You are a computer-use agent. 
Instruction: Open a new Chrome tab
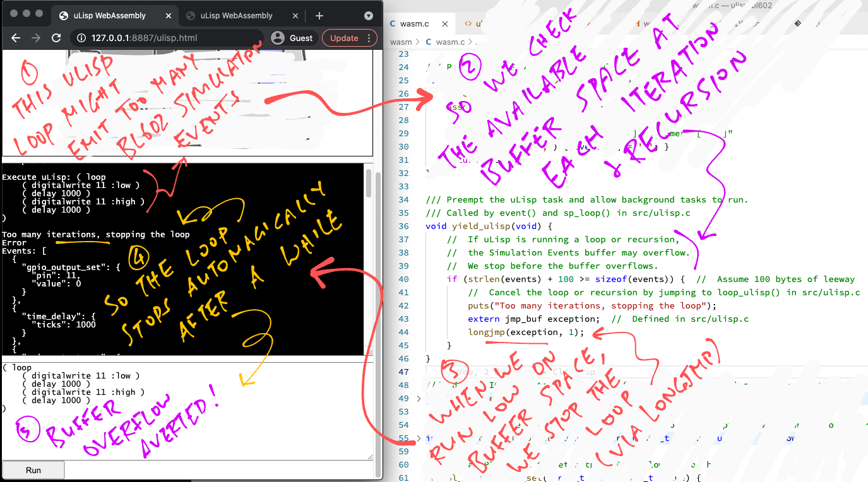[319, 16]
